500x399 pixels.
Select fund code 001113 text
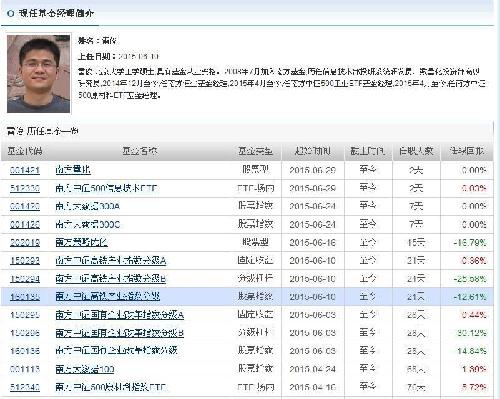[25, 369]
